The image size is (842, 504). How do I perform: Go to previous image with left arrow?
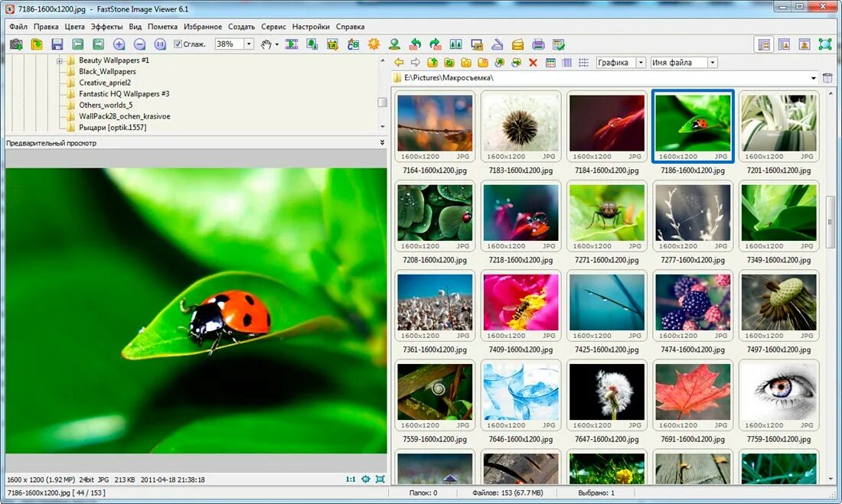[78, 44]
